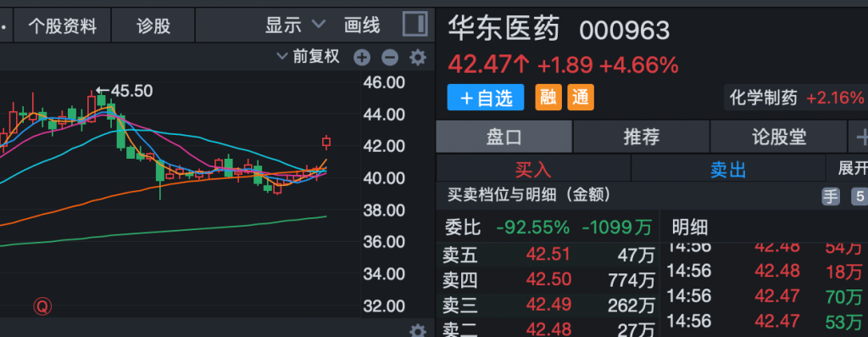The height and width of the screenshot is (337, 868).
Task: Click the blue 卖出 sell button
Action: click(x=728, y=169)
